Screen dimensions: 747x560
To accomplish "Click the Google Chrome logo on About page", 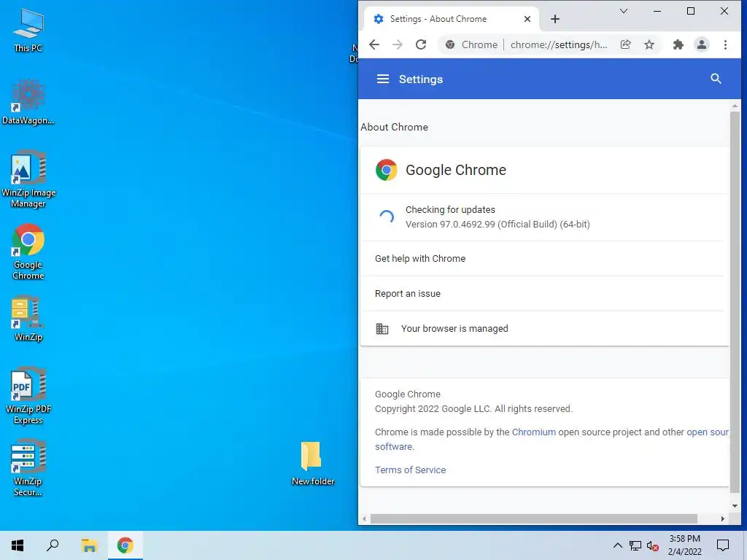I will 387,170.
